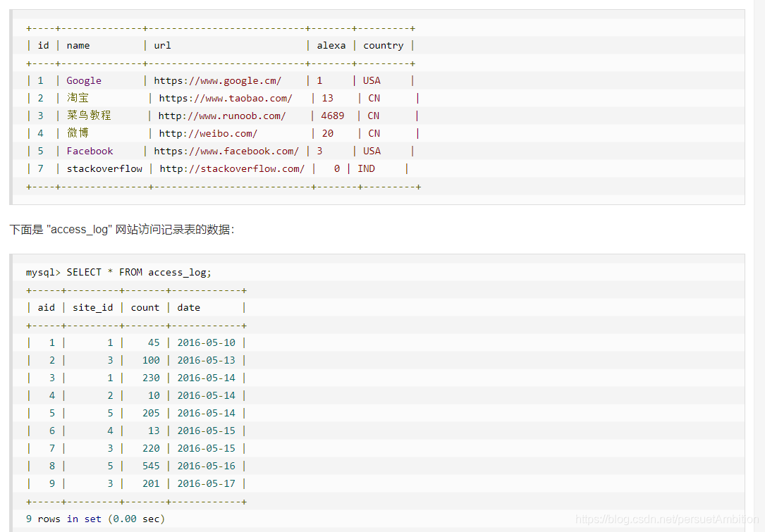Click the 菜鸟教程 name cell
This screenshot has width=765, height=532.
click(x=89, y=116)
